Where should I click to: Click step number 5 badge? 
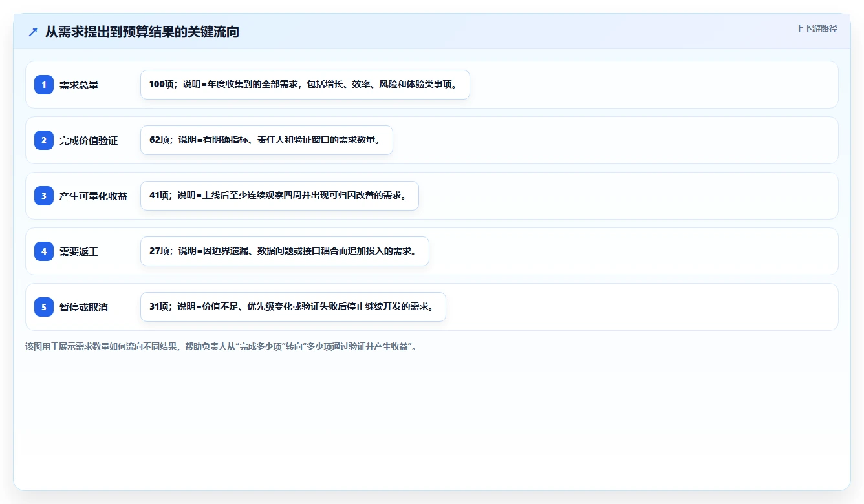point(44,307)
